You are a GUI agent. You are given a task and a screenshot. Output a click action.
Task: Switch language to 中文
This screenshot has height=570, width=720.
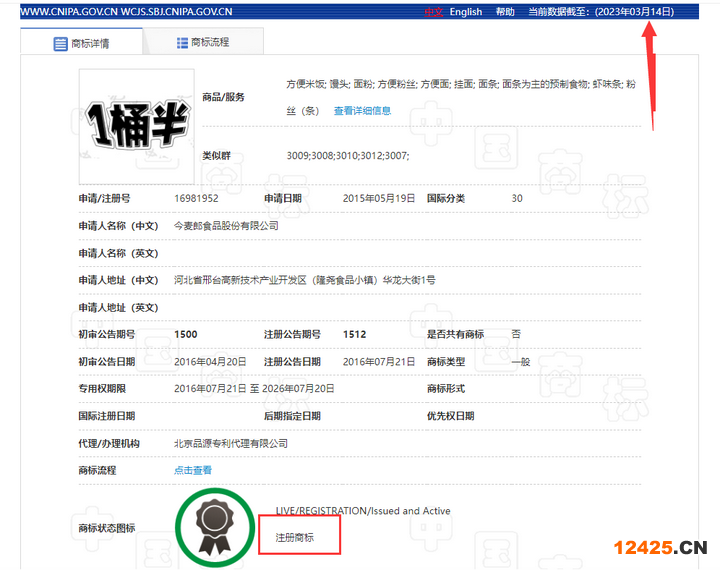[x=433, y=12]
